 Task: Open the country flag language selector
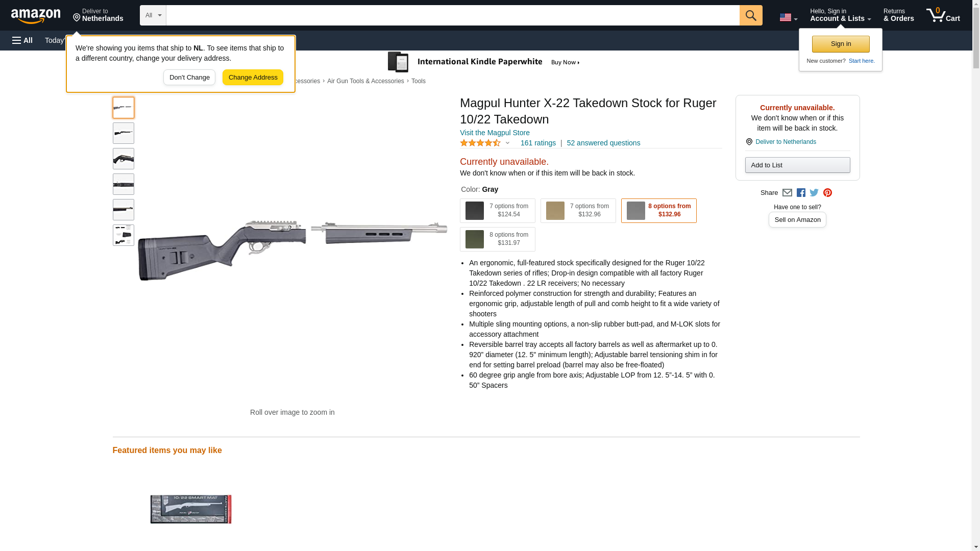coord(788,17)
